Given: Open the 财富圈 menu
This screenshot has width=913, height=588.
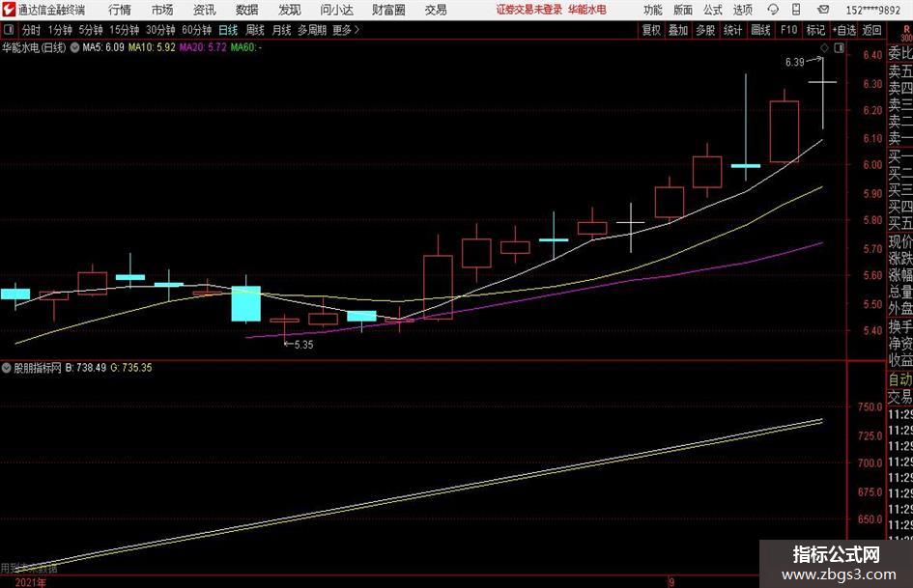Looking at the screenshot, I should (388, 10).
